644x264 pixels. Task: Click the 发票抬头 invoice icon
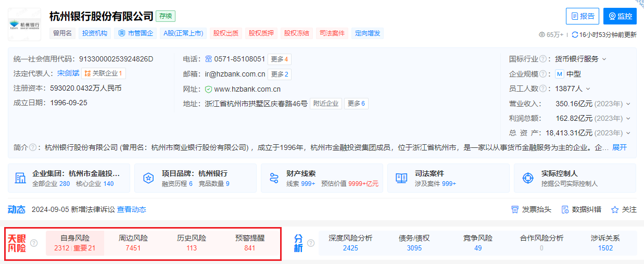(x=515, y=209)
